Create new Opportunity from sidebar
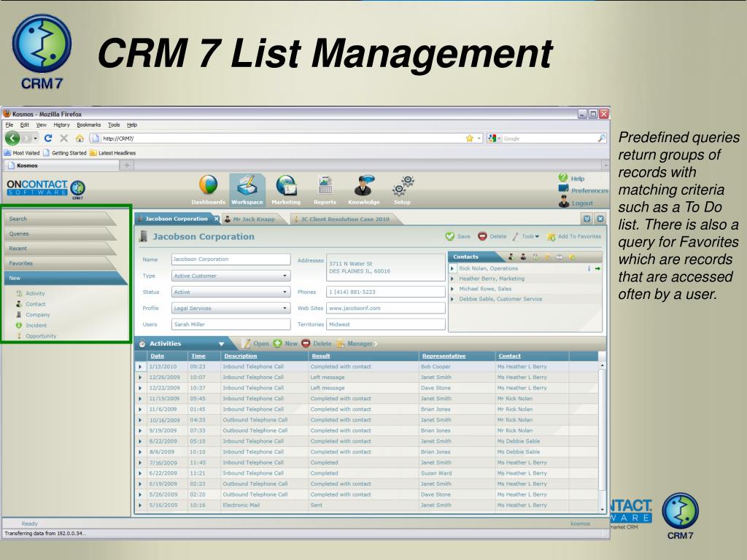 (x=36, y=335)
